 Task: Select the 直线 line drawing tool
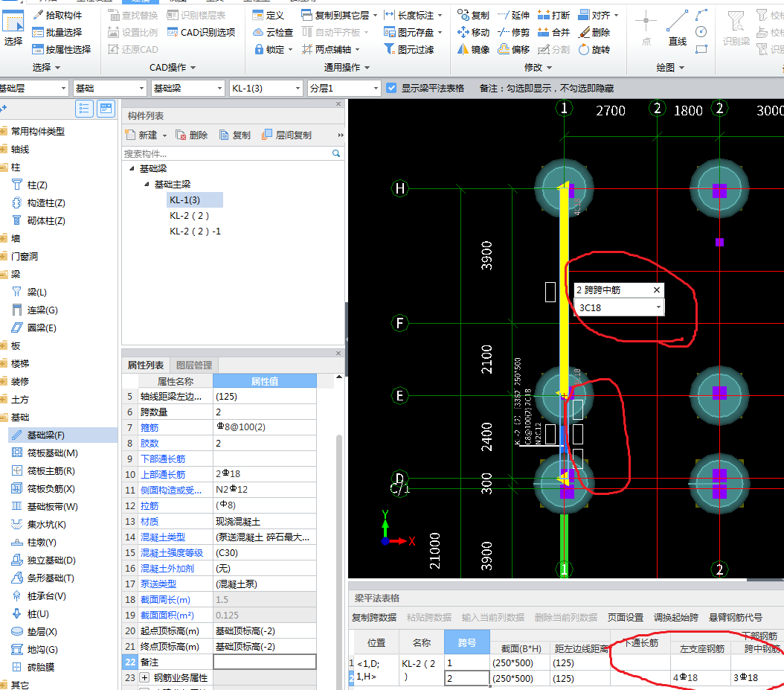click(x=678, y=28)
